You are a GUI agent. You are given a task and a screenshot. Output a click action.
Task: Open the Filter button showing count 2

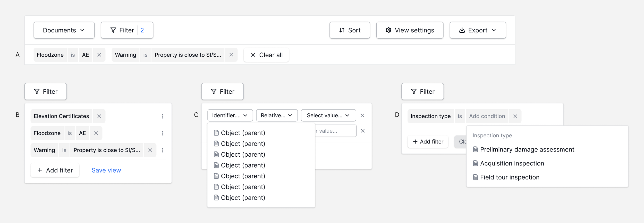click(127, 30)
